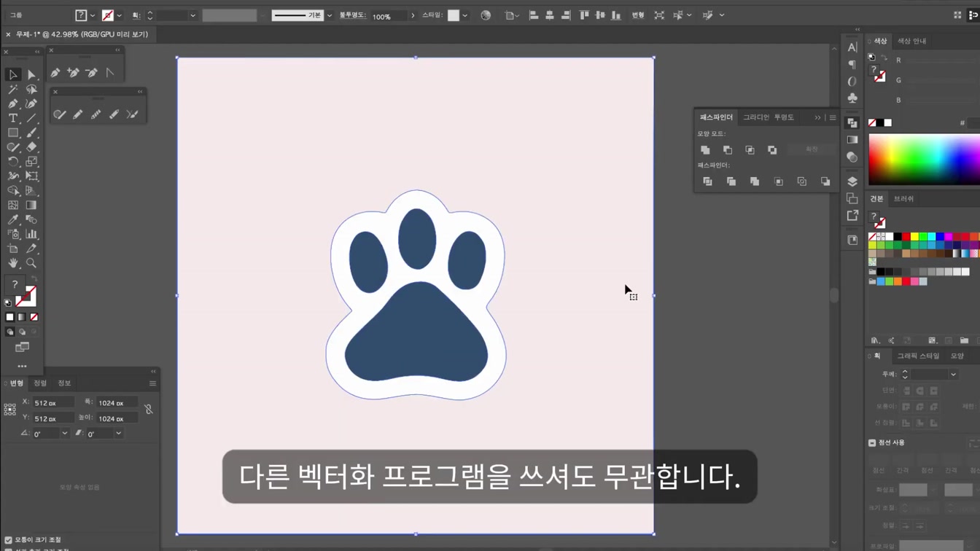The width and height of the screenshot is (980, 551).
Task: Switch to 정렬 tab
Action: tap(40, 383)
